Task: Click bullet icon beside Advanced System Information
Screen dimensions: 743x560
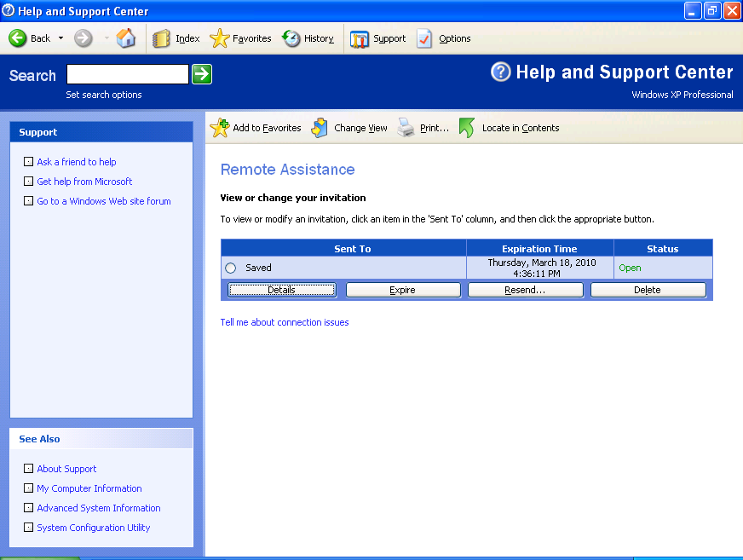Action: tap(28, 507)
